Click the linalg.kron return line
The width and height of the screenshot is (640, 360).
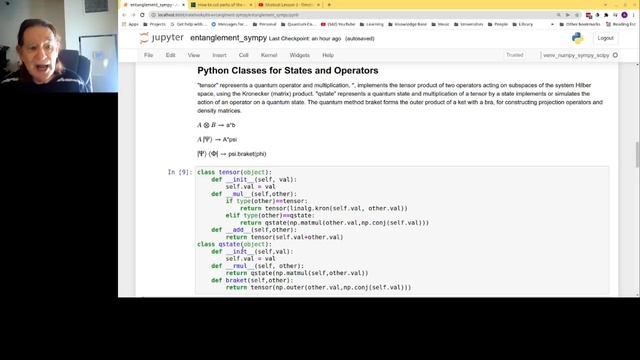click(x=324, y=208)
